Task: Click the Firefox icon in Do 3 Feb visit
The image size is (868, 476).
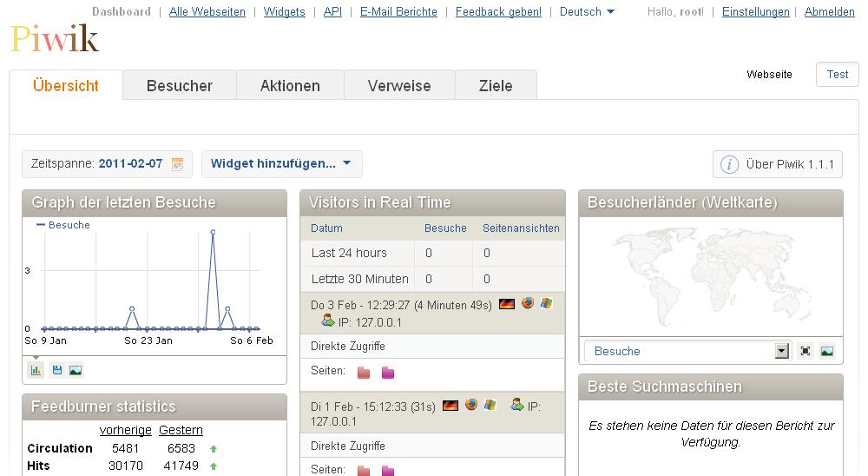Action: [528, 302]
